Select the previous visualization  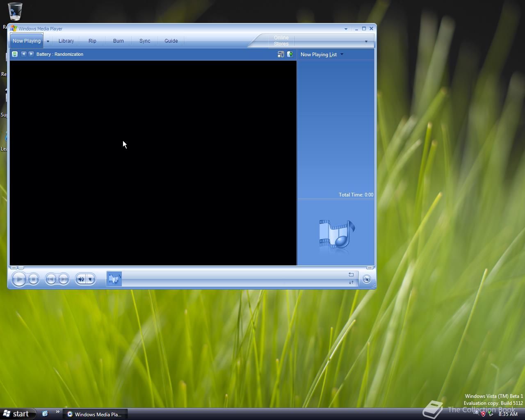click(x=23, y=54)
